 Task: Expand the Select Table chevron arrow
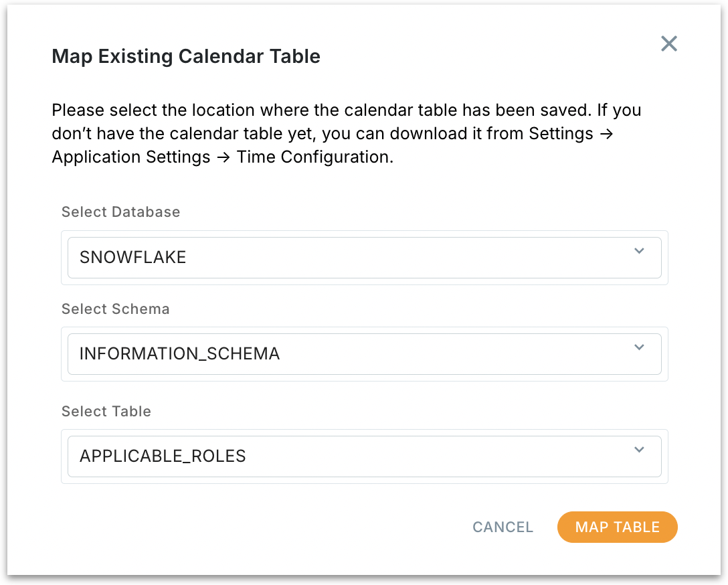click(639, 450)
